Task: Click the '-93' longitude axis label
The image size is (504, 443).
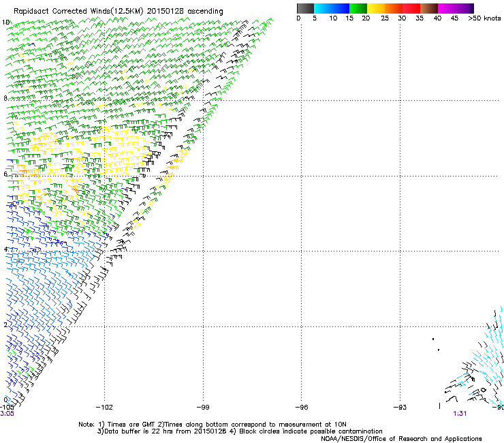Action: (x=400, y=408)
